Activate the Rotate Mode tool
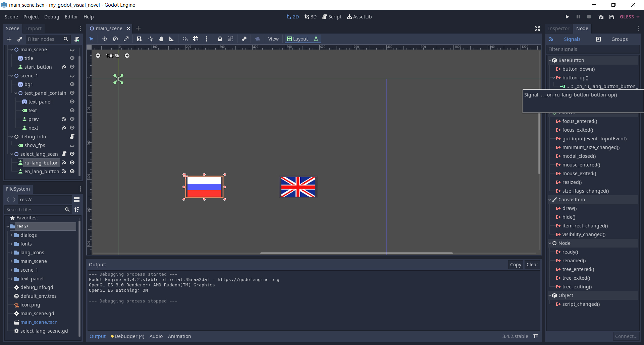 [x=115, y=39]
